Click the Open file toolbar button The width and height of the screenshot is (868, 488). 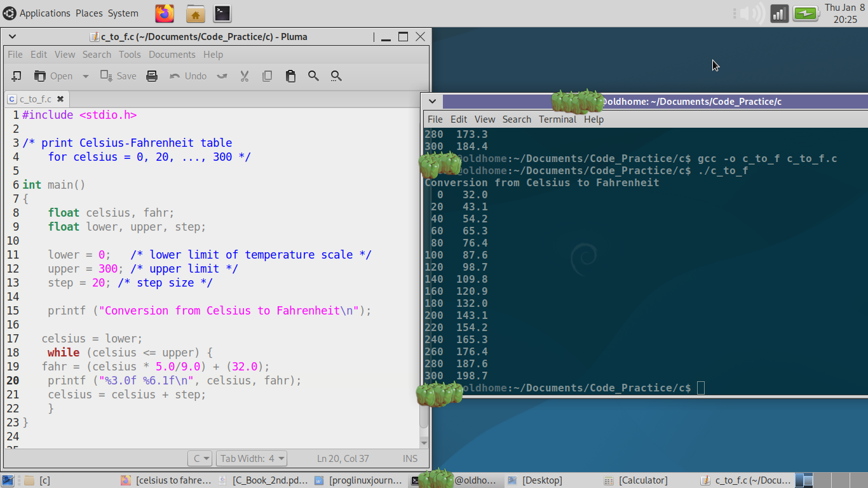tap(53, 76)
